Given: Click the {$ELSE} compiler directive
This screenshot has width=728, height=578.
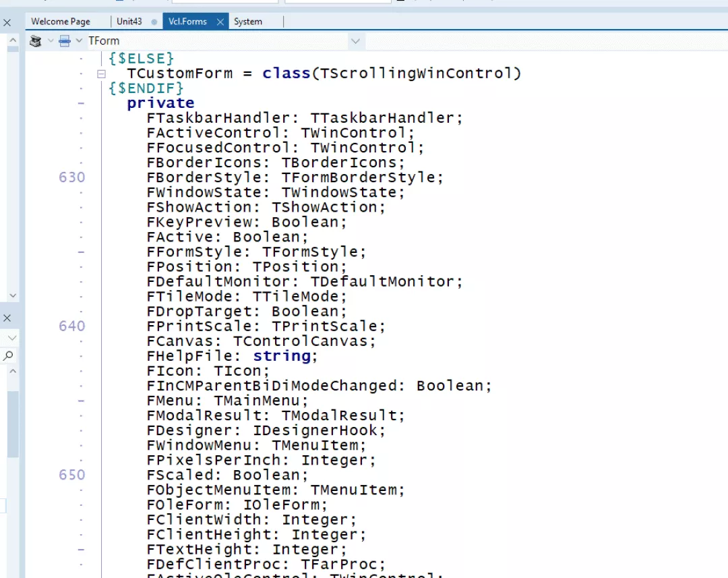Looking at the screenshot, I should point(142,59).
